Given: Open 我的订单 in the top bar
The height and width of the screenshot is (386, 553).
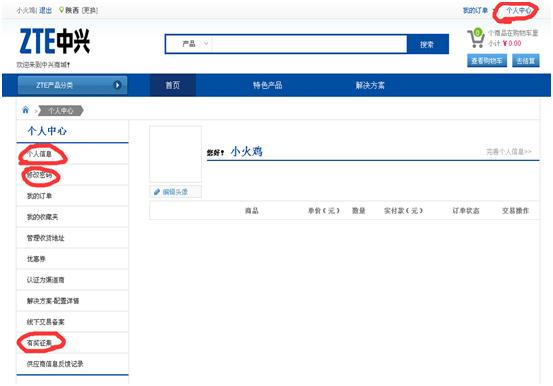Looking at the screenshot, I should pyautogui.click(x=475, y=11).
